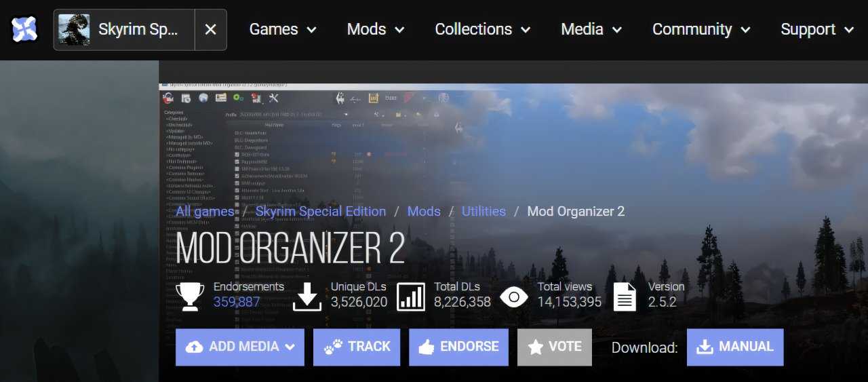The height and width of the screenshot is (382, 868).
Task: Click the Mod Organizer 2 breadcrumb text
Action: [576, 211]
